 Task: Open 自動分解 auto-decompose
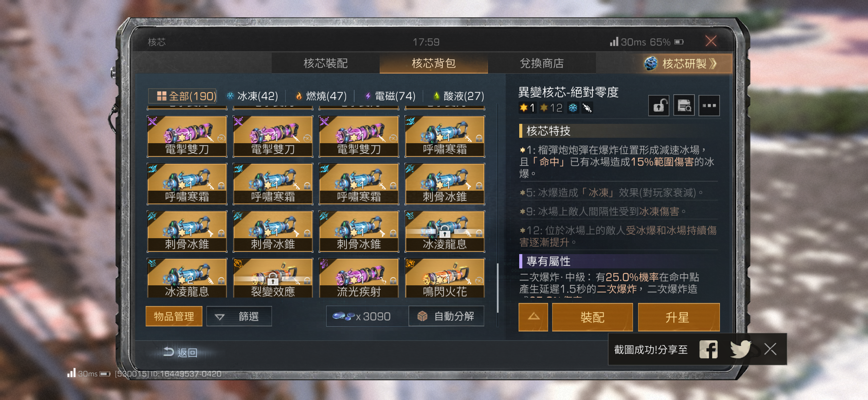(x=447, y=317)
